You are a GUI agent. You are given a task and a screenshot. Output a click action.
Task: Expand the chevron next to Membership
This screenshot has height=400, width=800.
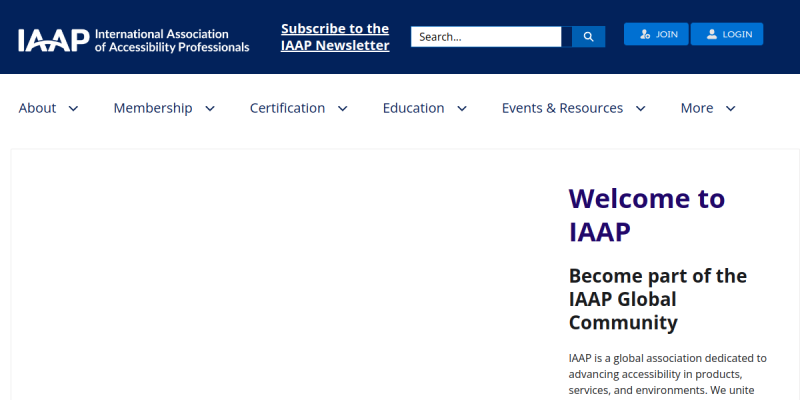coord(210,108)
